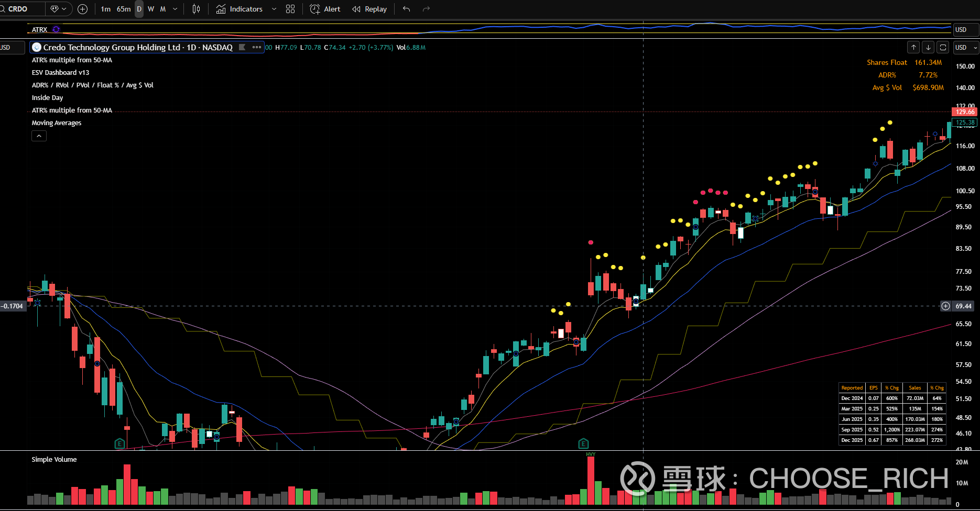This screenshot has height=511, width=980.
Task: Select the M monthly timeframe
Action: (163, 9)
